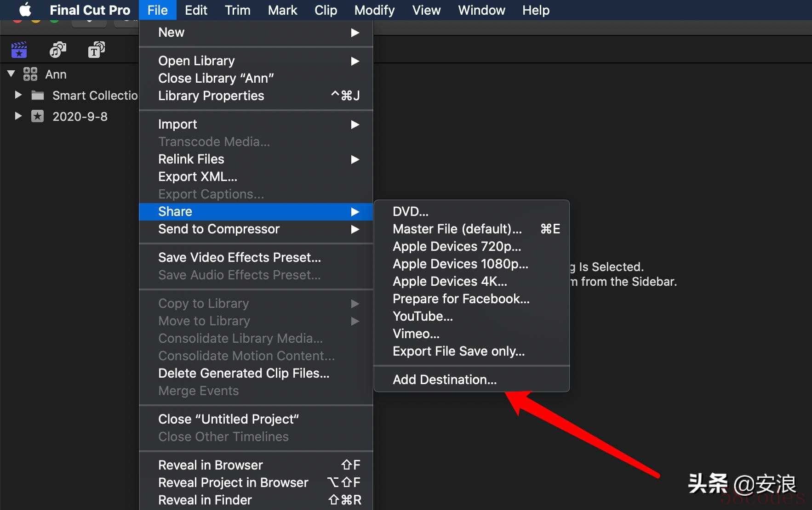Screen dimensions: 812x510
Task: Choose Close Library "Ann"
Action: 256,79
